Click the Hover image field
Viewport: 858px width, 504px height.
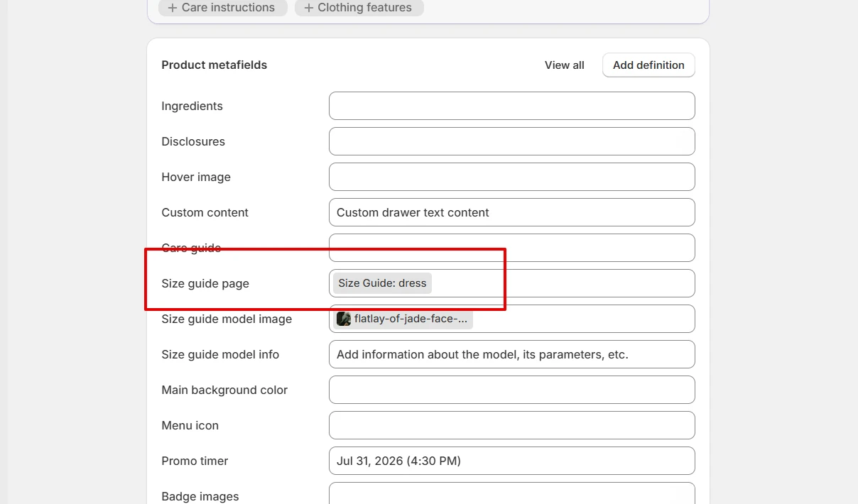511,177
